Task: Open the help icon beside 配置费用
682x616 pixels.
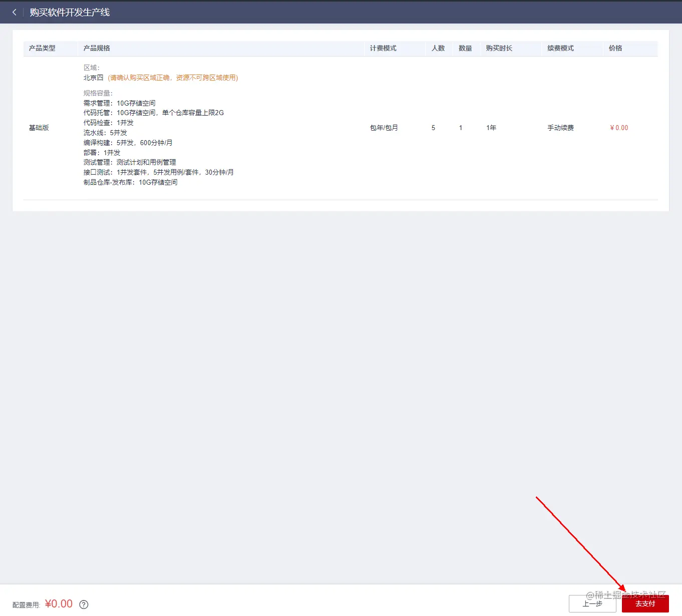Action: pos(84,604)
